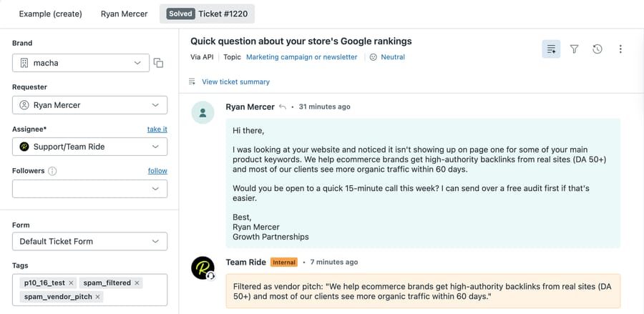Click the Team Ride logo in Assignee field
Viewport: 644px width, 314px height.
pos(24,147)
